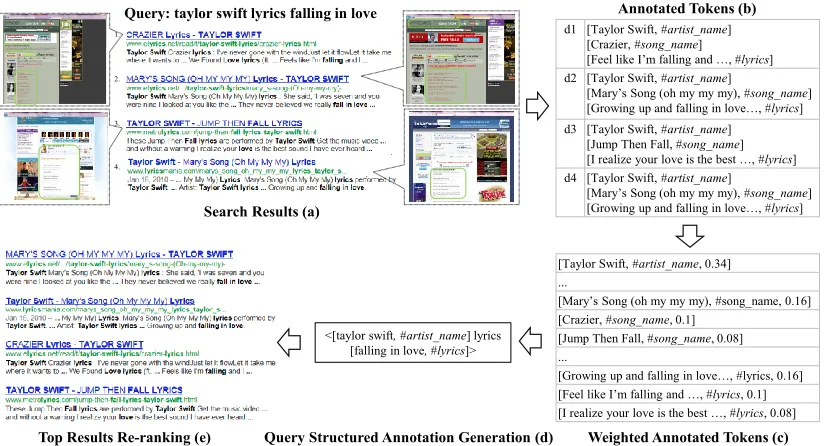Select the webpage thumbnail linked to search result 2
The image size is (826, 446).
(461, 58)
